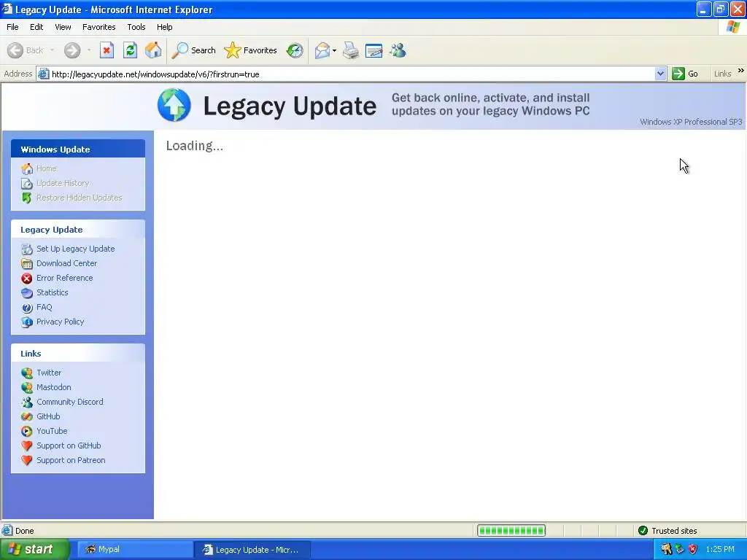Click the Edit page toolbar icon
This screenshot has height=560, width=747.
(374, 50)
